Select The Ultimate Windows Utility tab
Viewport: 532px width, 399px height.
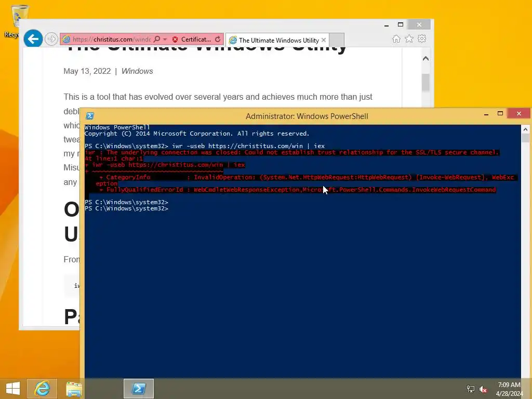point(278,41)
